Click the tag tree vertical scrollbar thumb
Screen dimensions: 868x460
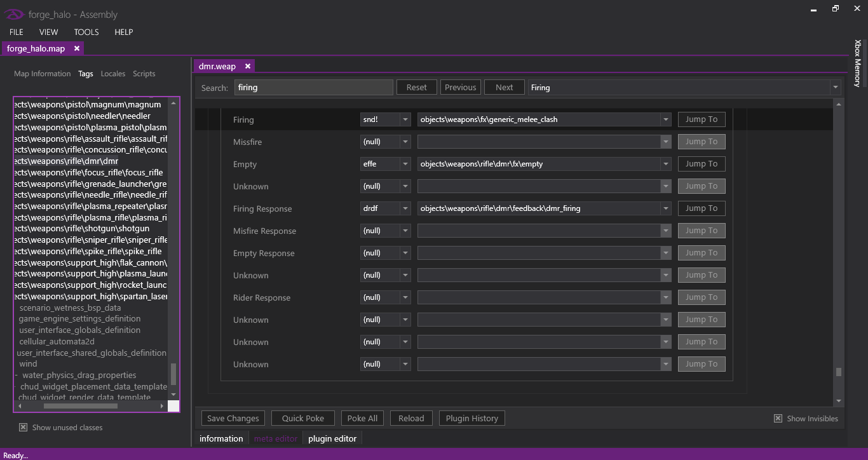[x=173, y=374]
